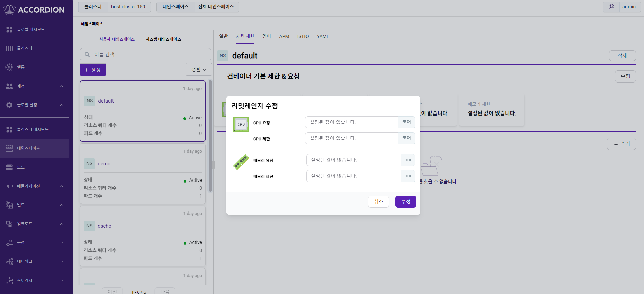
Task: Confirm with the purple Modify (수정) dialog button
Action: tap(406, 202)
